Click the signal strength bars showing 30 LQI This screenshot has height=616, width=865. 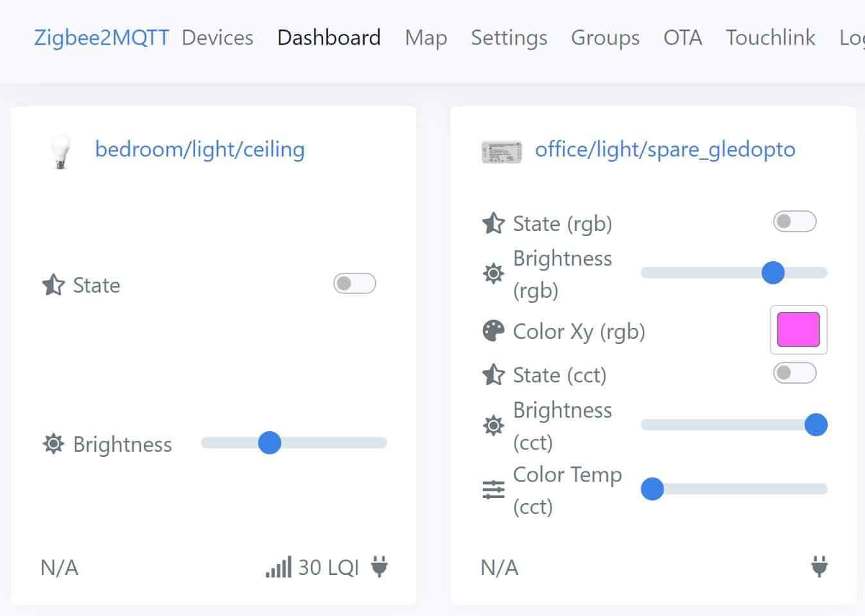tap(279, 567)
